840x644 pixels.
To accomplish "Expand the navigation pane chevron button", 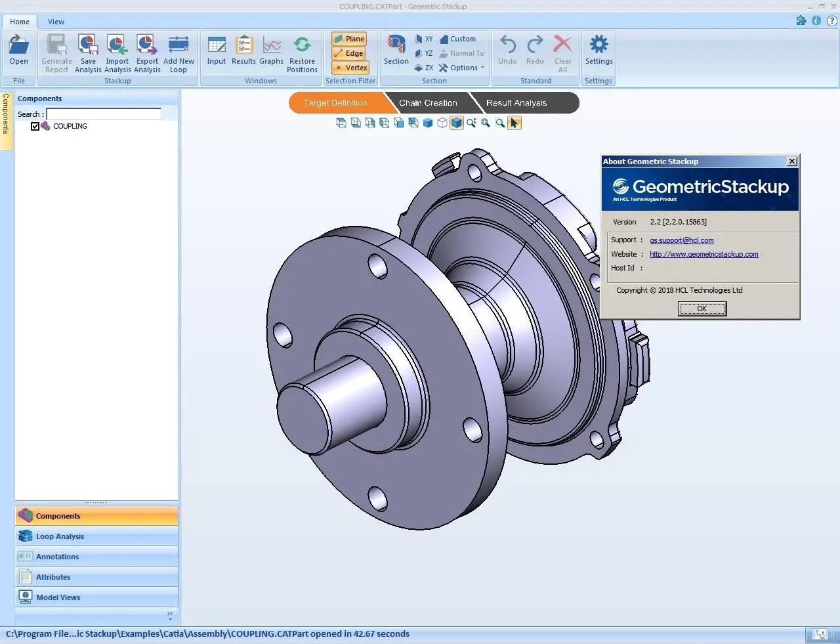I will 170,616.
